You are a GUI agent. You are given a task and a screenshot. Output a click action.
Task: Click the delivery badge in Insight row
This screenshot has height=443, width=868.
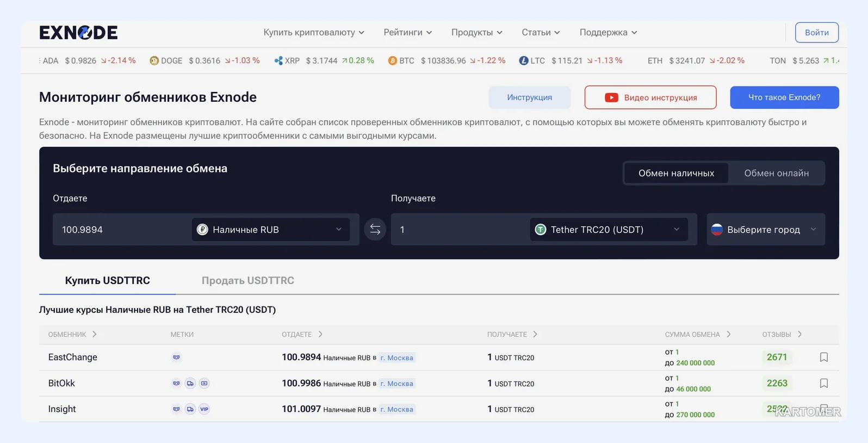click(190, 409)
